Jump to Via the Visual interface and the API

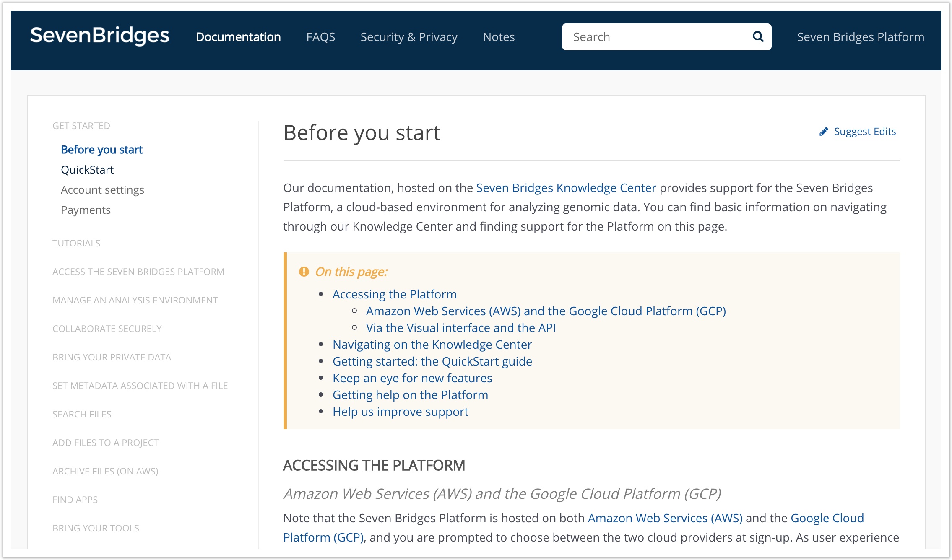click(x=460, y=328)
